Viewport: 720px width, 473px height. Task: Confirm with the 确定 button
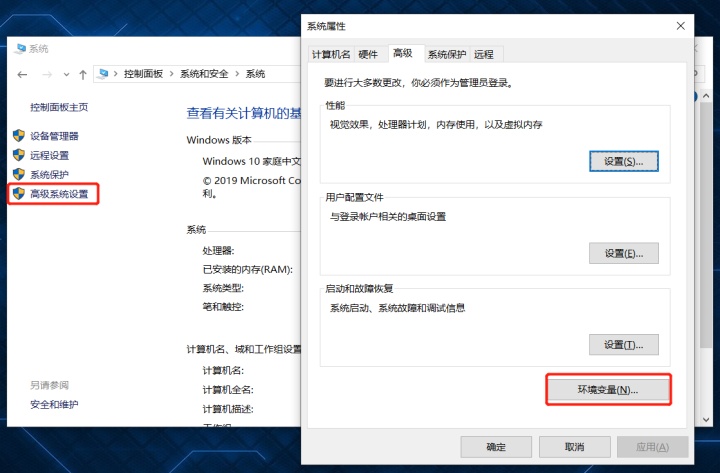pos(496,447)
